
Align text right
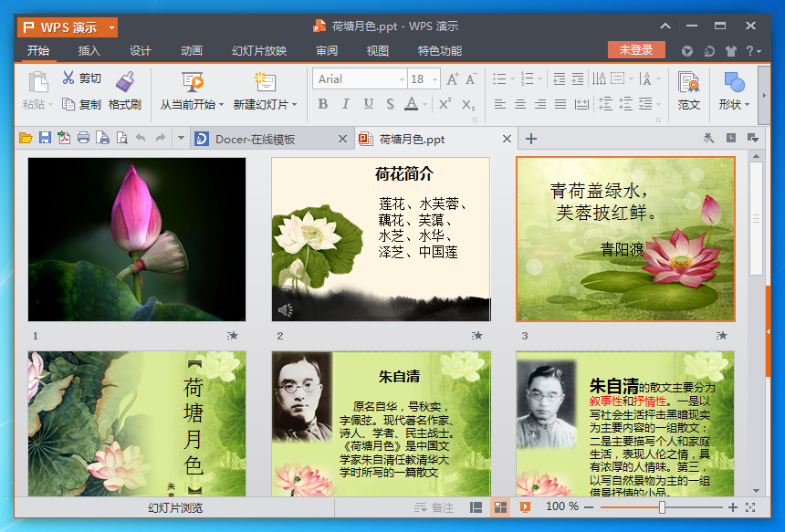[540, 104]
